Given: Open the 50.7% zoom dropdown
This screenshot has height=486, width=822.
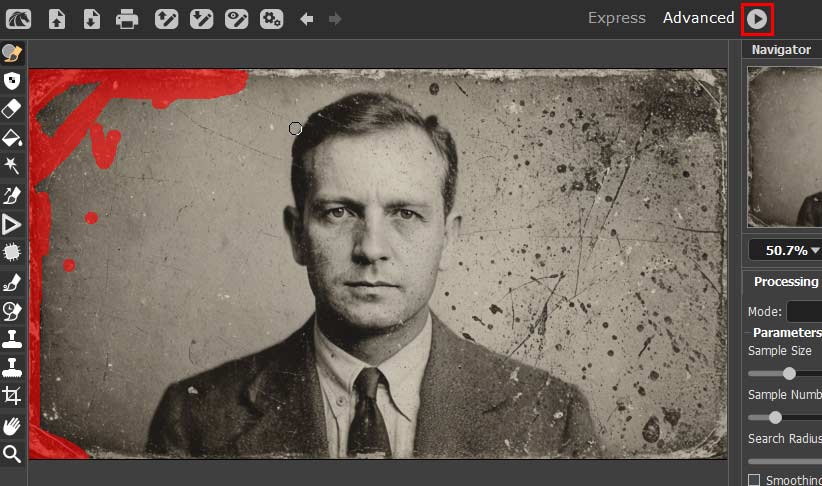Looking at the screenshot, I should [x=785, y=250].
